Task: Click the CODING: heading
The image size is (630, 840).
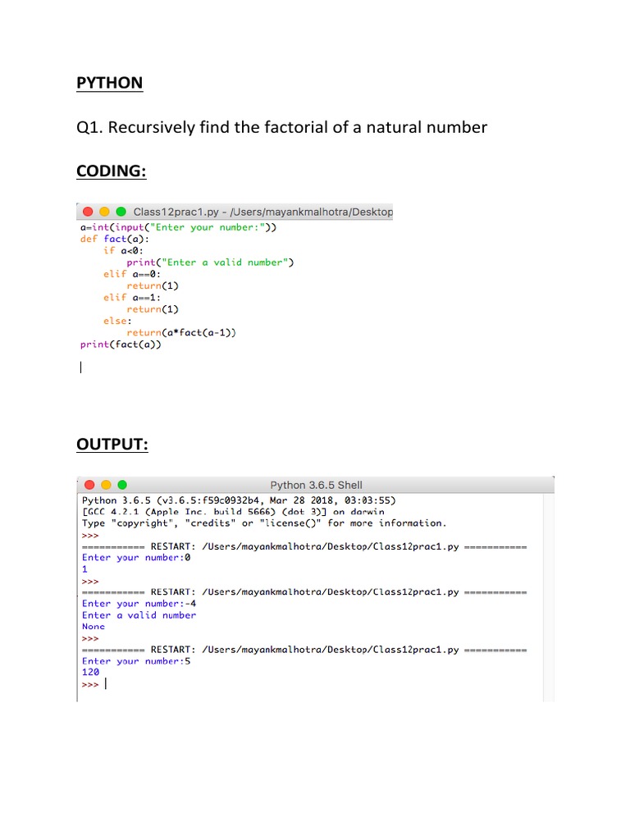Action: click(x=111, y=171)
